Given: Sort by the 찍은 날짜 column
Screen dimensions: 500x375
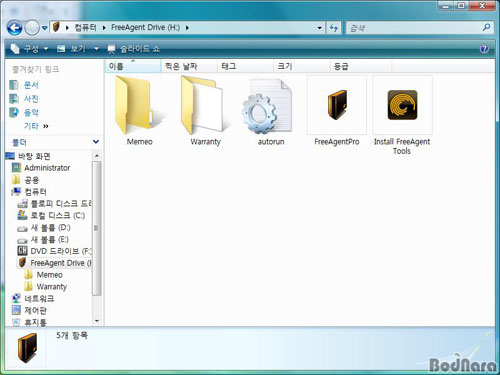Looking at the screenshot, I should (189, 66).
